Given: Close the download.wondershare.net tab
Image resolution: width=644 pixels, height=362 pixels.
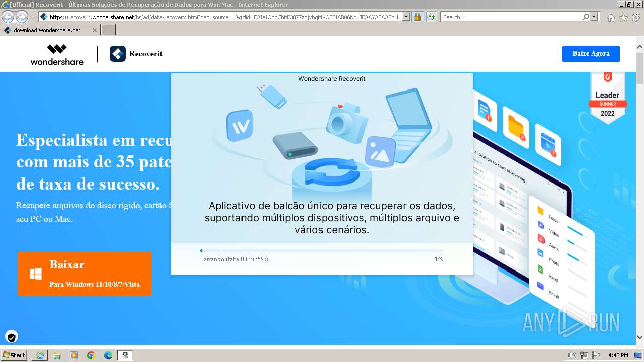Looking at the screenshot, I should (x=94, y=30).
